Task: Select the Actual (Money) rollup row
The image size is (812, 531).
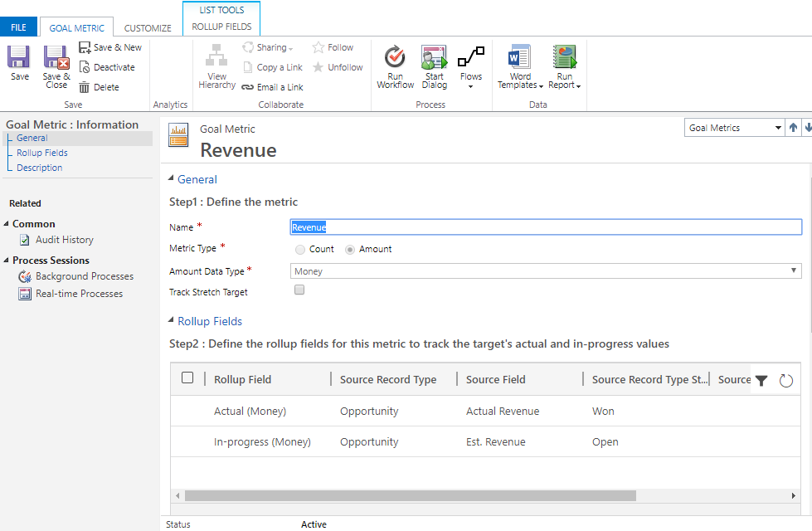Action: 485,411
